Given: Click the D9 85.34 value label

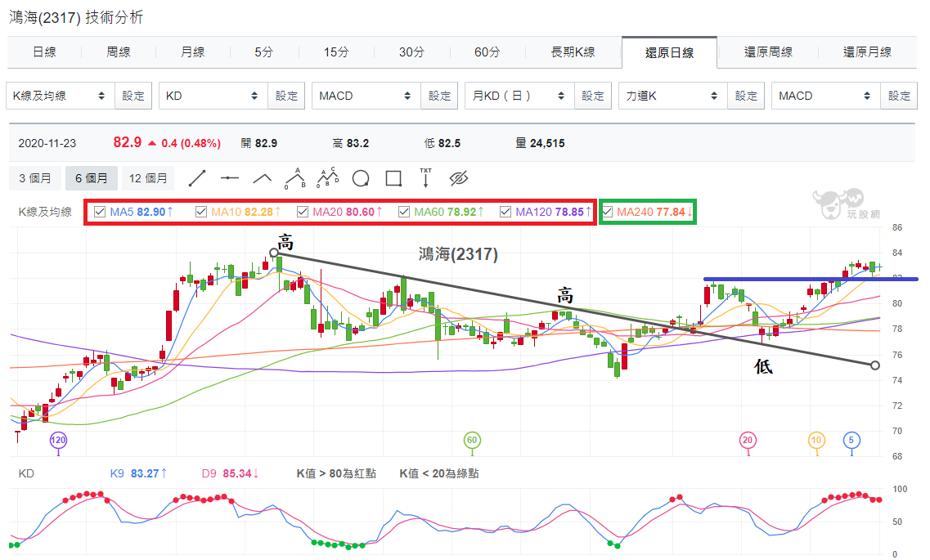Looking at the screenshot, I should pos(231,473).
